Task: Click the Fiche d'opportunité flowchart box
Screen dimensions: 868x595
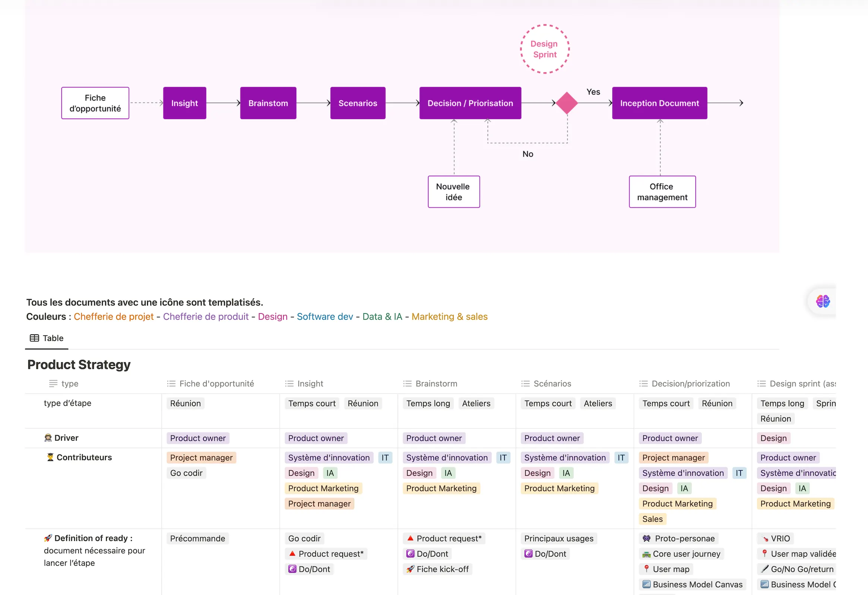Action: pos(95,103)
